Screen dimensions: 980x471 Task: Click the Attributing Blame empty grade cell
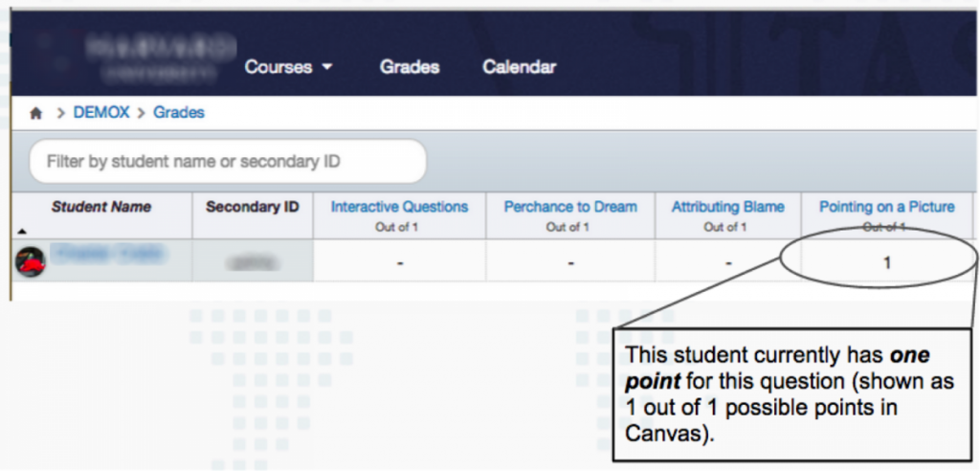tap(727, 261)
